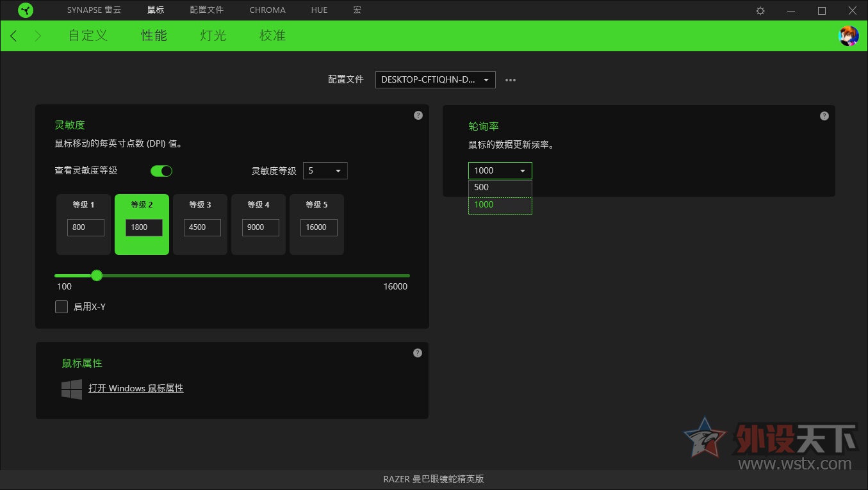The height and width of the screenshot is (490, 868).
Task: Click the Razer logo icon
Action: tap(26, 10)
